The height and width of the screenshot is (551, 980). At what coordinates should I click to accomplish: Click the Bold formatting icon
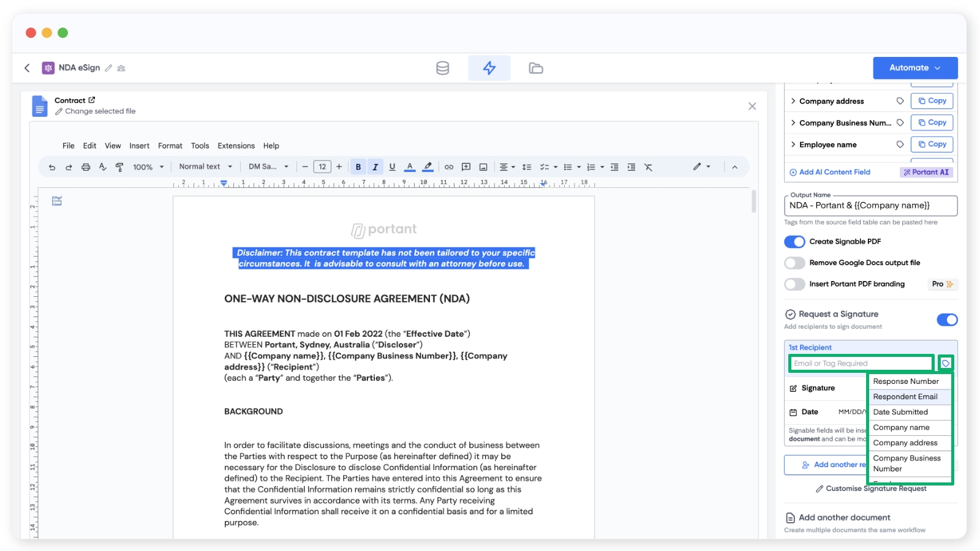point(358,167)
